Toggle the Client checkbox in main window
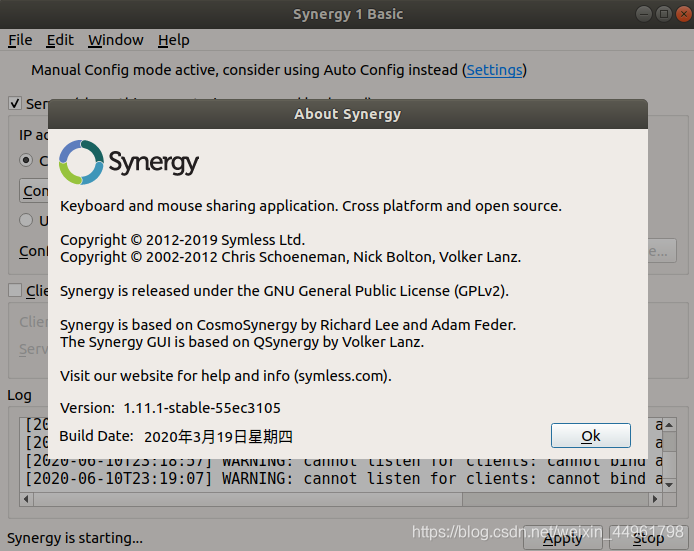 [15, 290]
